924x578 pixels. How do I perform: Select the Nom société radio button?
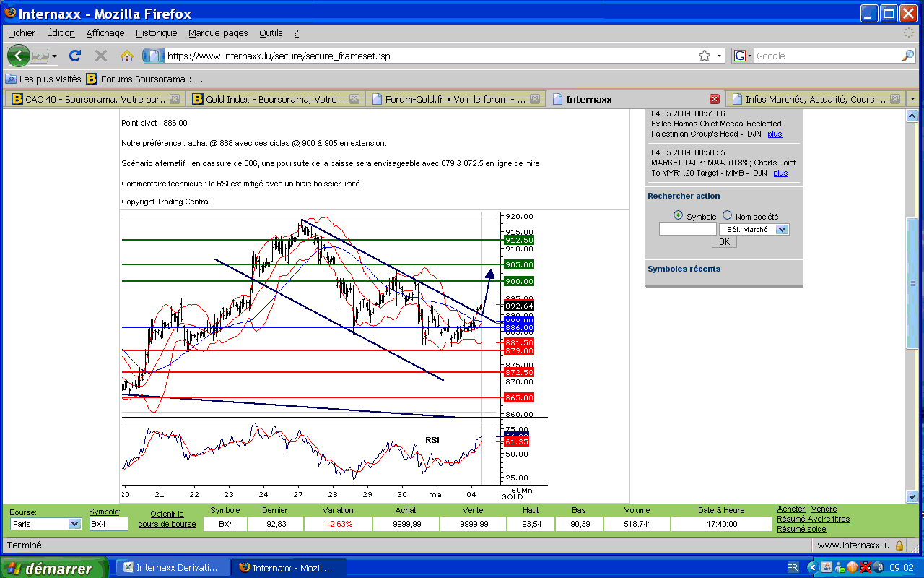tap(727, 215)
